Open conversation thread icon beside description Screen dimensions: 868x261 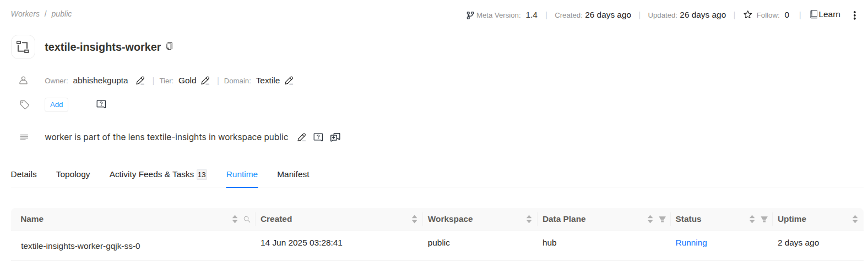pos(335,137)
